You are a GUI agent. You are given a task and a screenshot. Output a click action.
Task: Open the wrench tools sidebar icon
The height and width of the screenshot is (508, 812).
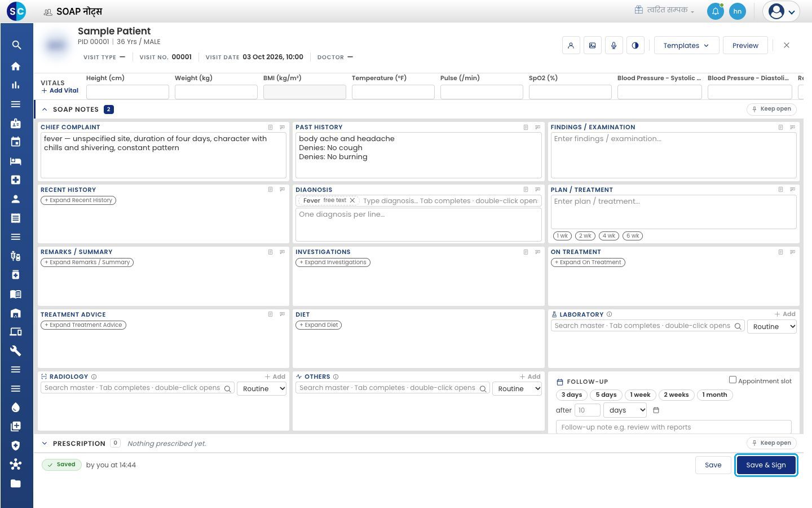point(16,351)
